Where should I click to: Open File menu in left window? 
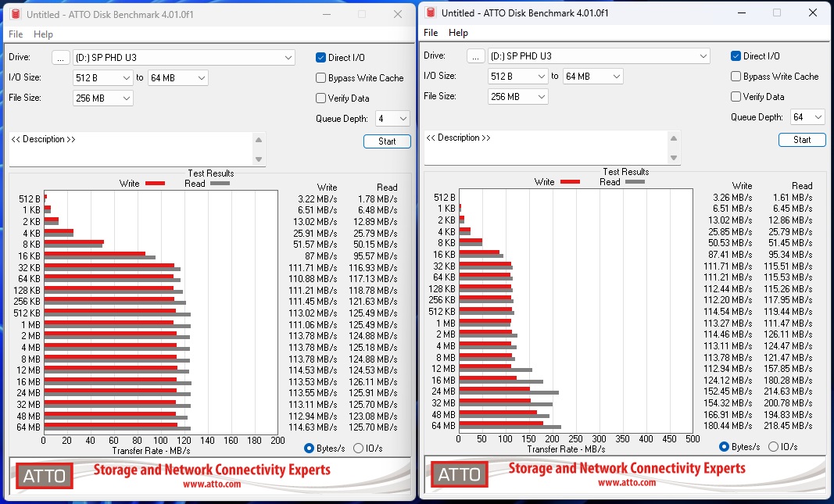(x=16, y=34)
